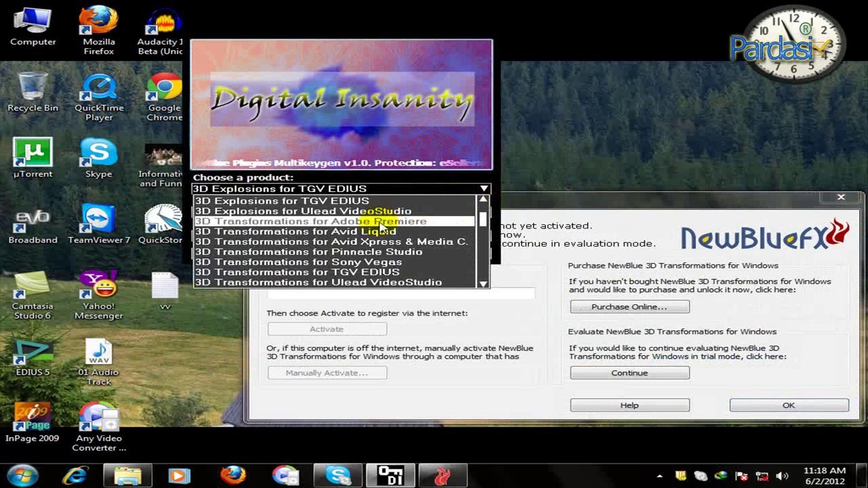868x488 pixels.
Task: Click Purchase Online in NewBlue dialog
Action: pyautogui.click(x=629, y=306)
